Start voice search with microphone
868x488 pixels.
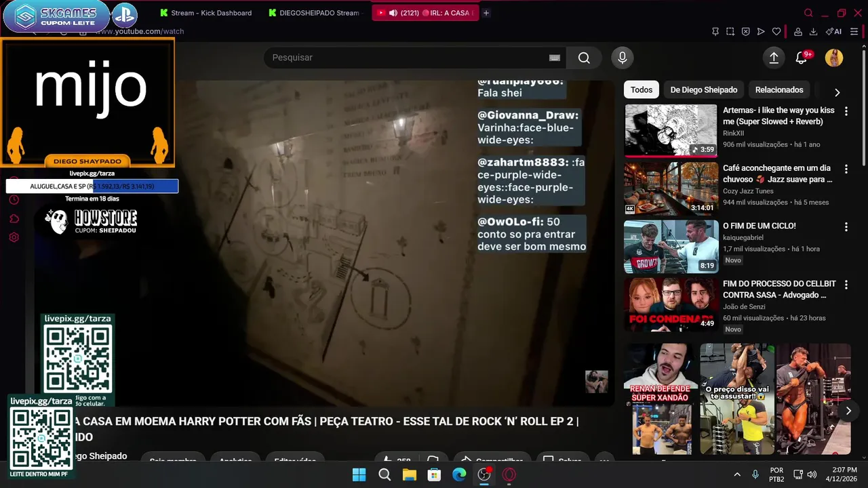(x=622, y=58)
